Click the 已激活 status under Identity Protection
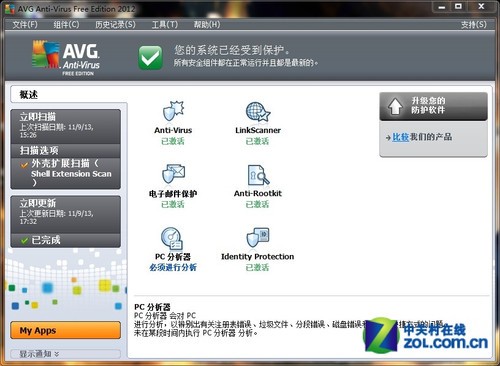This screenshot has width=500, height=366. [257, 267]
